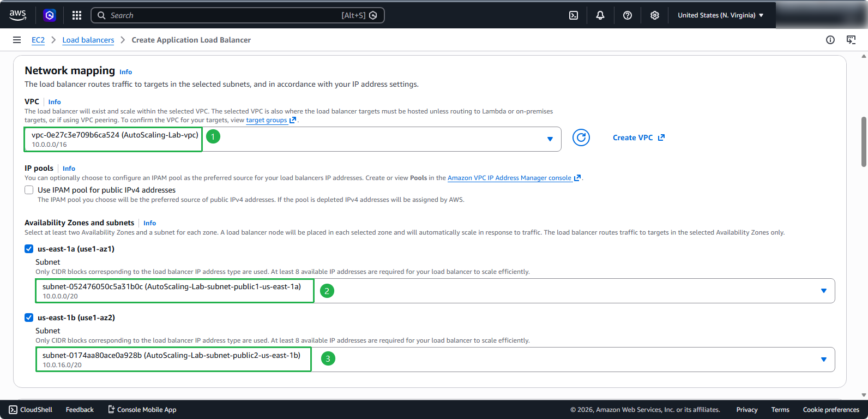The image size is (868, 419).
Task: Open CloudShell from the footer
Action: 31,410
